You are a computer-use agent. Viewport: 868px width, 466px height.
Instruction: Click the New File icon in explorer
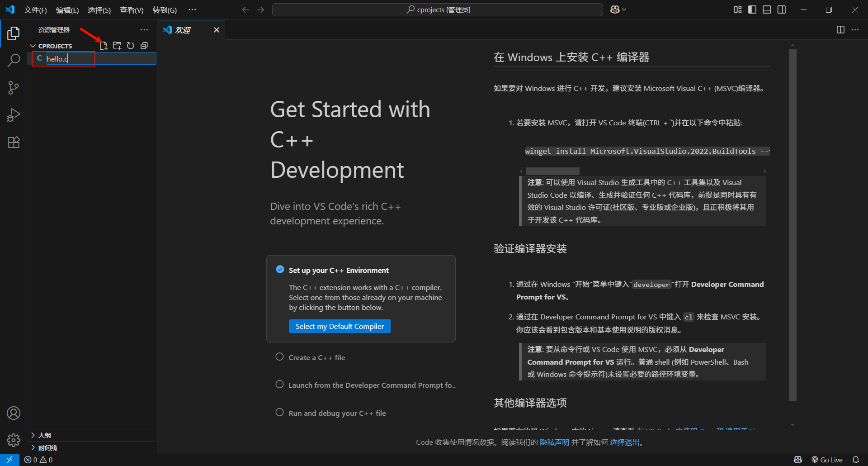tap(104, 46)
